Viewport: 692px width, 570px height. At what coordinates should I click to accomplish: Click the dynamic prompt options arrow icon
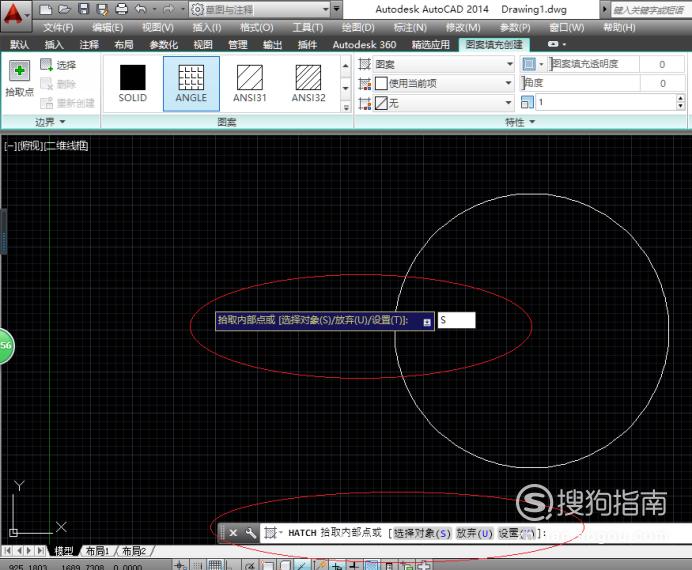(427, 322)
